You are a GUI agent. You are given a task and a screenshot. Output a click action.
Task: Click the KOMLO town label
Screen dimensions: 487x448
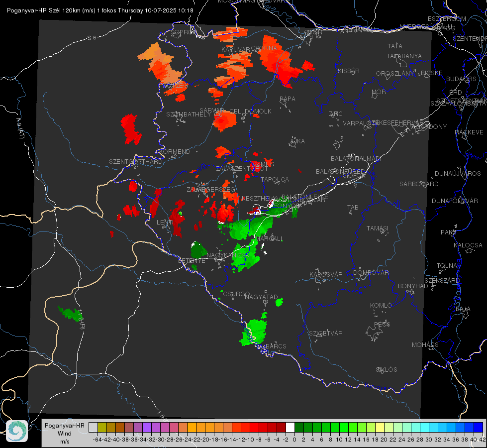[381, 306]
